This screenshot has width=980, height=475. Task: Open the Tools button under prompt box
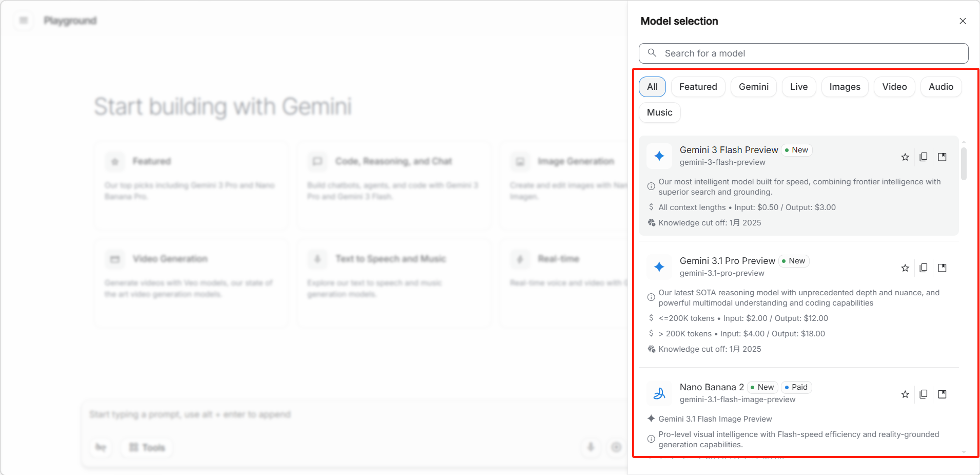(147, 448)
